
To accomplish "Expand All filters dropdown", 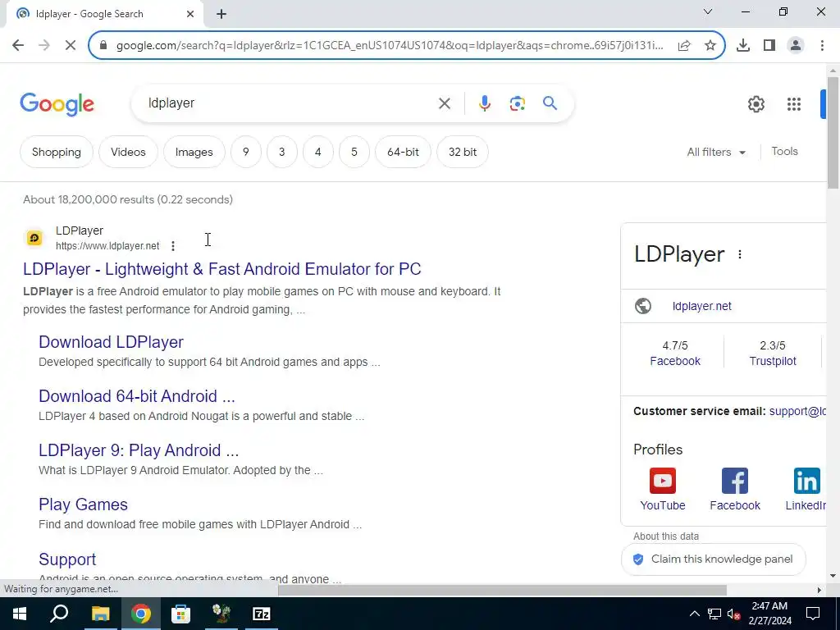I will [x=716, y=152].
